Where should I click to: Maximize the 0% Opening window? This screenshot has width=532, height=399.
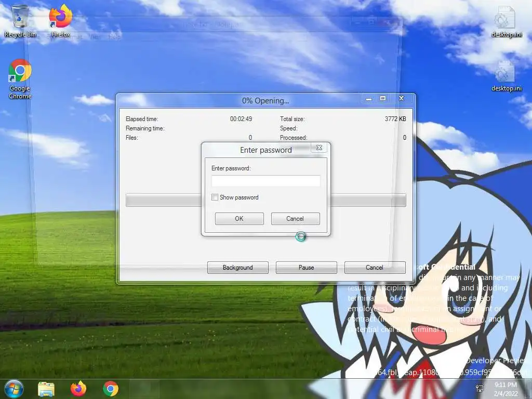[383, 98]
